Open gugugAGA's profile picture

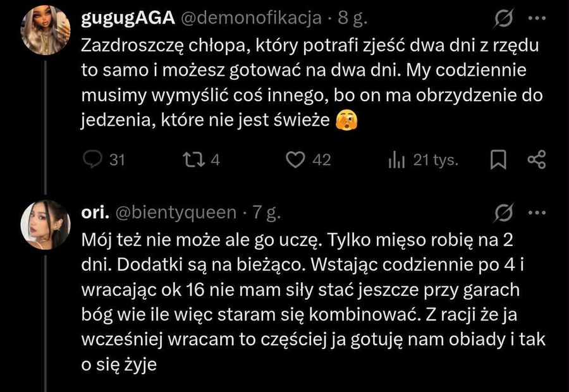tap(45, 28)
